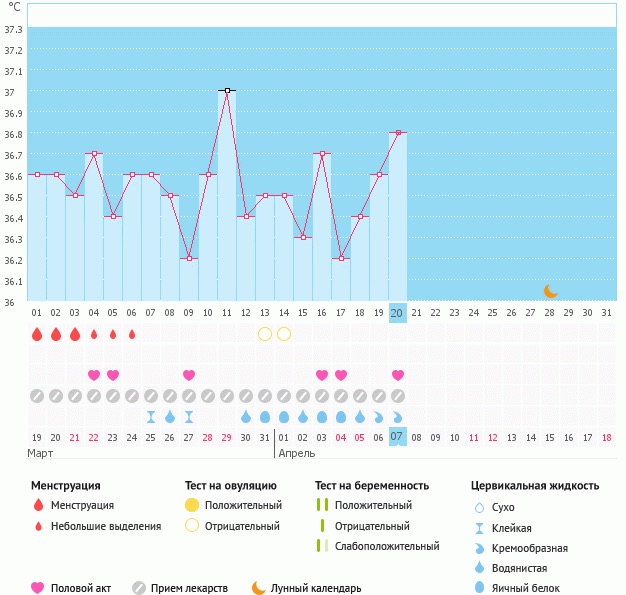Click the lunar calendar moon icon on day 28
This screenshot has height=595, width=626.
tap(551, 291)
